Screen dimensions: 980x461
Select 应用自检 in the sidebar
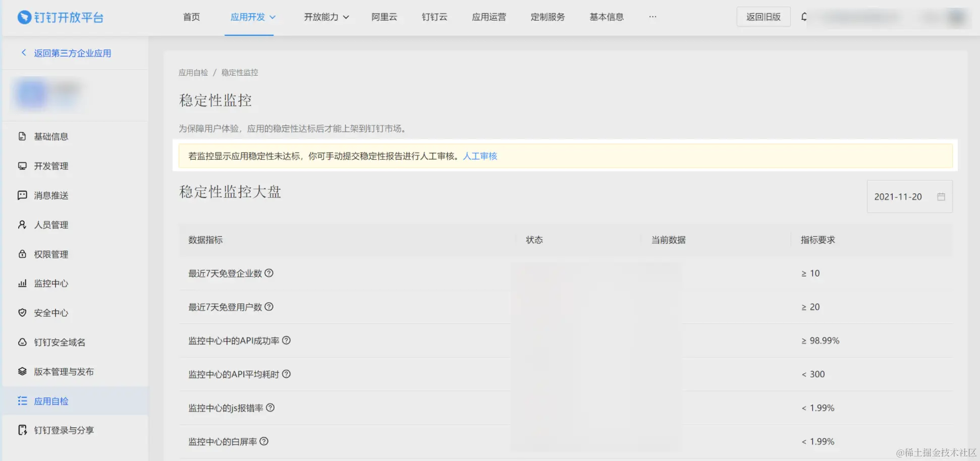[x=76, y=400]
